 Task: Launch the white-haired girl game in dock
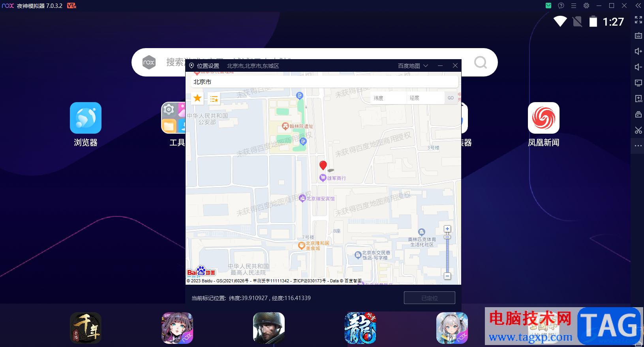click(452, 328)
